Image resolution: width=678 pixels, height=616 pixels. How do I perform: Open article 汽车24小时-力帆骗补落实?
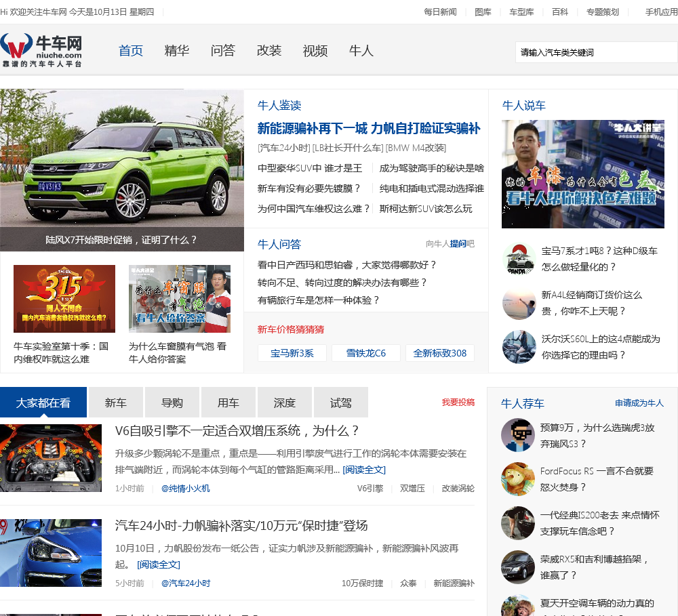(241, 526)
